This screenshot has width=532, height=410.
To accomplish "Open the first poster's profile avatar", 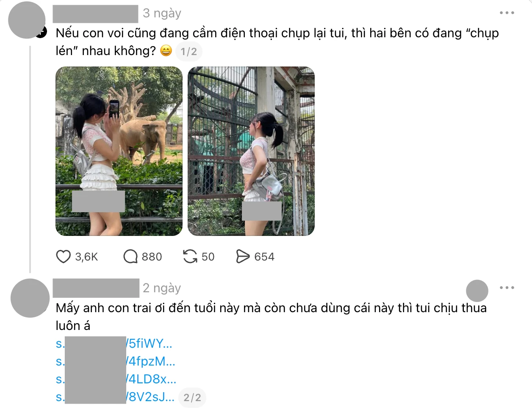I will click(x=27, y=20).
